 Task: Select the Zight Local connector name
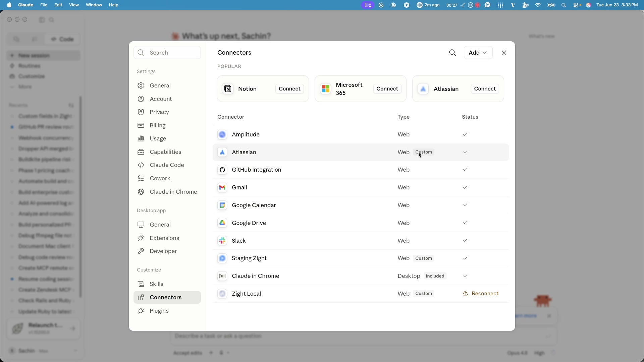(247, 294)
